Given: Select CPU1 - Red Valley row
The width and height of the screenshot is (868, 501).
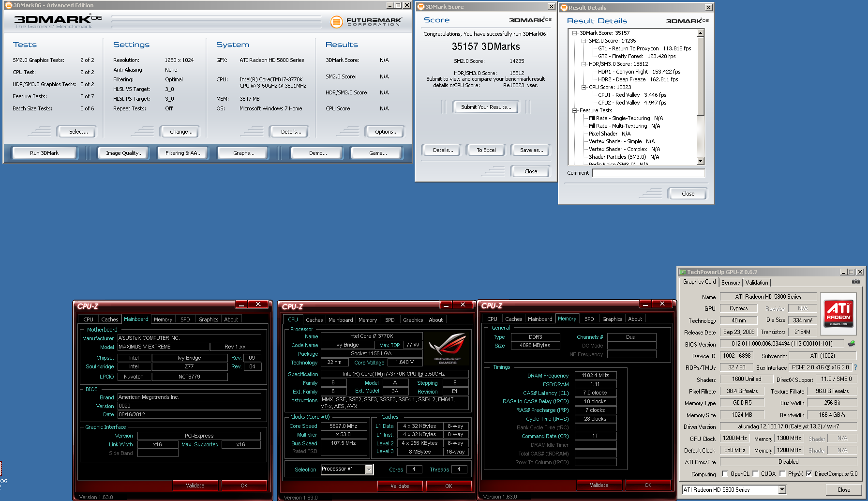Looking at the screenshot, I should [632, 95].
